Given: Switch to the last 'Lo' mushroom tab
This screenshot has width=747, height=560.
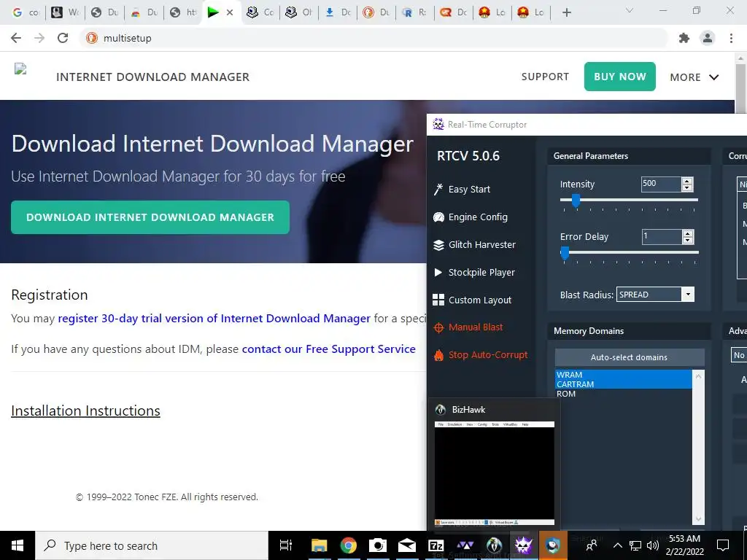Looking at the screenshot, I should click(531, 12).
